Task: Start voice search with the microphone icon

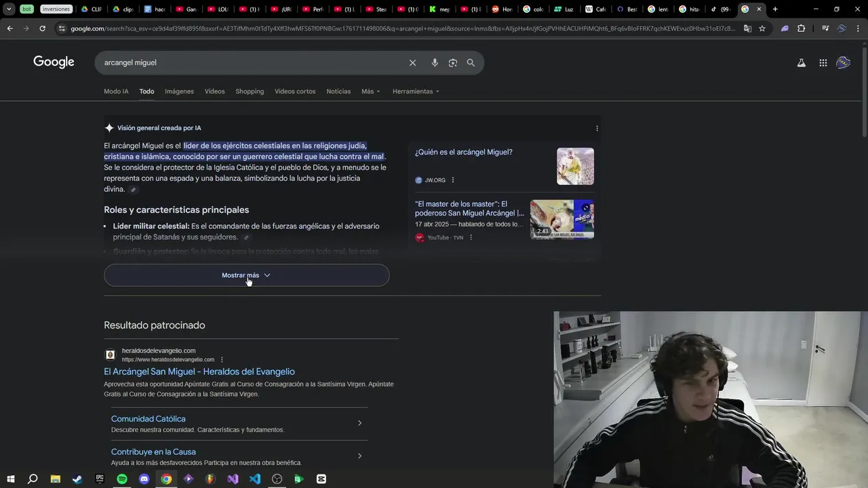Action: click(435, 62)
